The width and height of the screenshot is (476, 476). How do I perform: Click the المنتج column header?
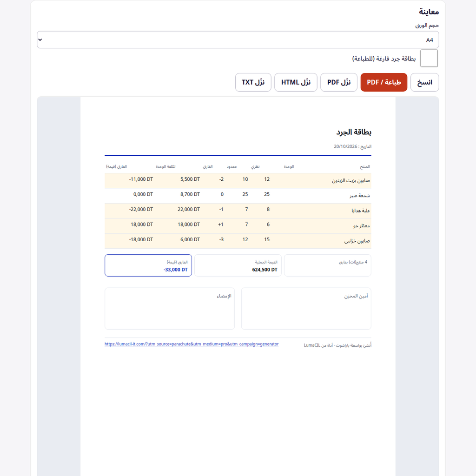point(365,167)
